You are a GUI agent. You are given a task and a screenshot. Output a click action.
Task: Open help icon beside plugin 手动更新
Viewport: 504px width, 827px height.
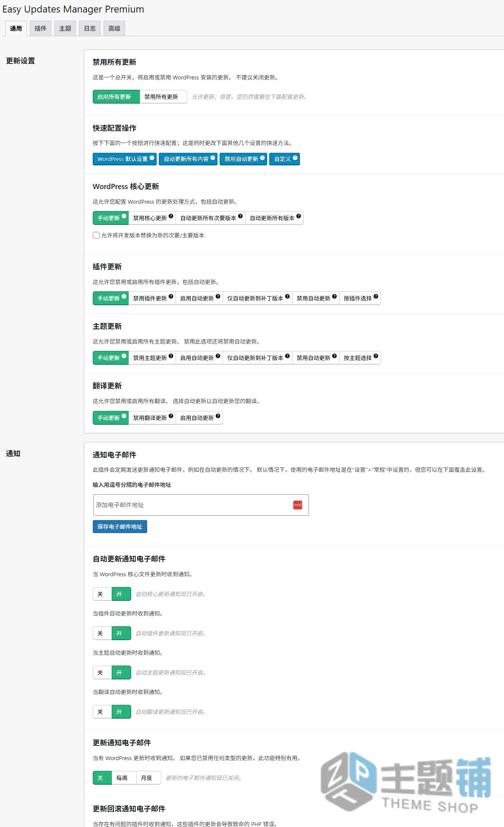pos(124,297)
